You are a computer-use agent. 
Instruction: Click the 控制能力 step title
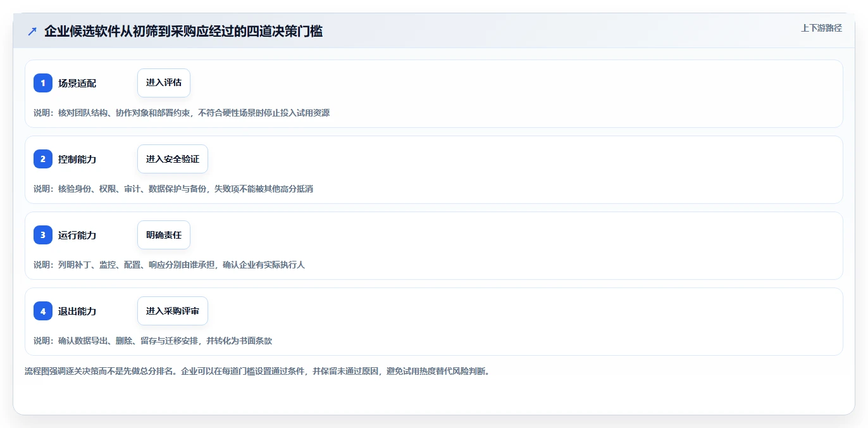pos(77,159)
